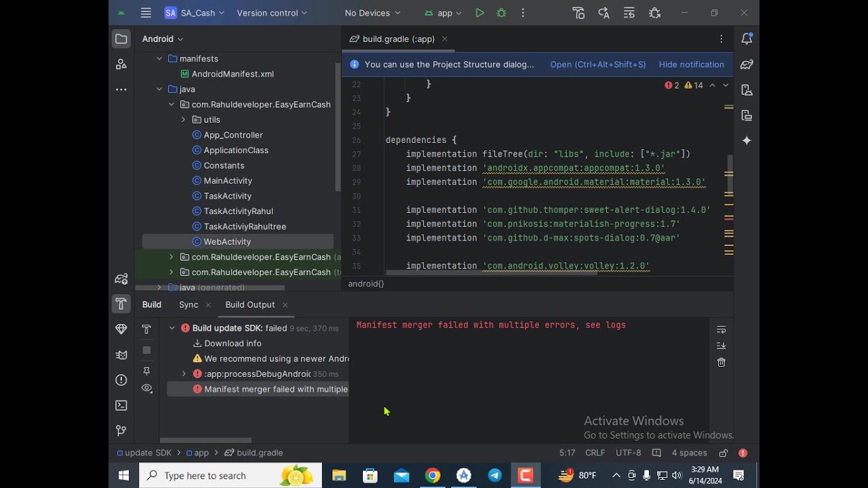Open Google Chrome from the taskbar

coord(433,476)
